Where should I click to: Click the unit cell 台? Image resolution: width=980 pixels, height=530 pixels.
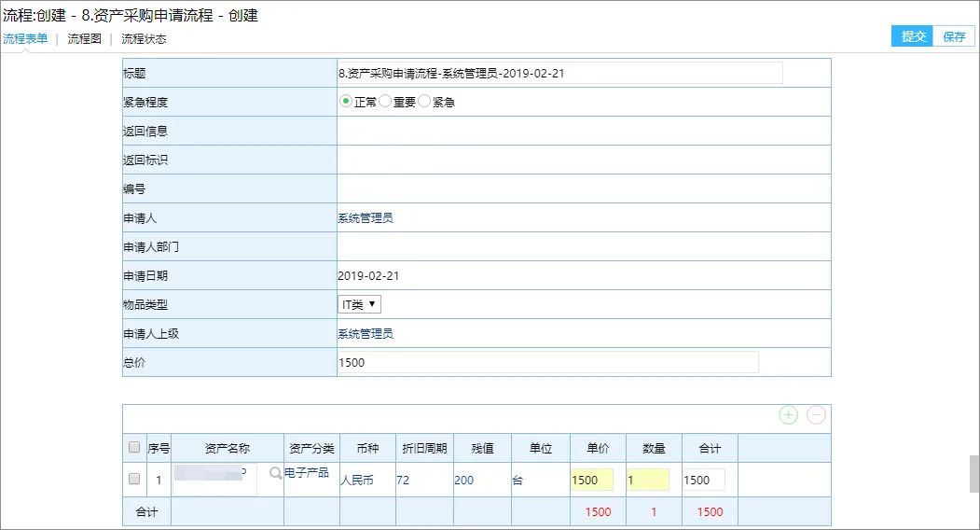518,480
